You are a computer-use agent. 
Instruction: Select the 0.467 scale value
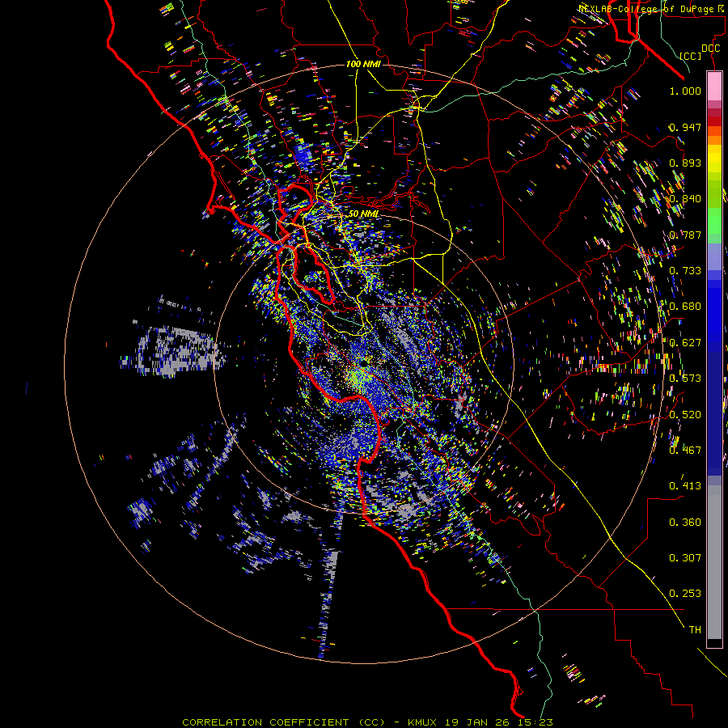tap(685, 451)
